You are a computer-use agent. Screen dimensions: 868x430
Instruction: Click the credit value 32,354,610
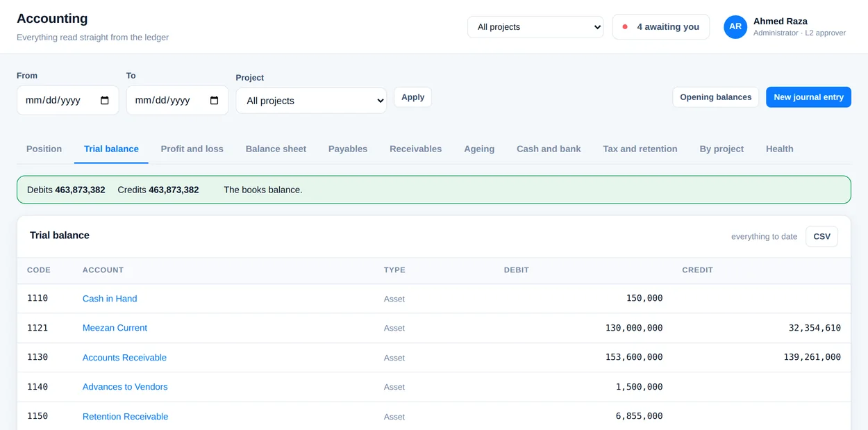point(815,328)
